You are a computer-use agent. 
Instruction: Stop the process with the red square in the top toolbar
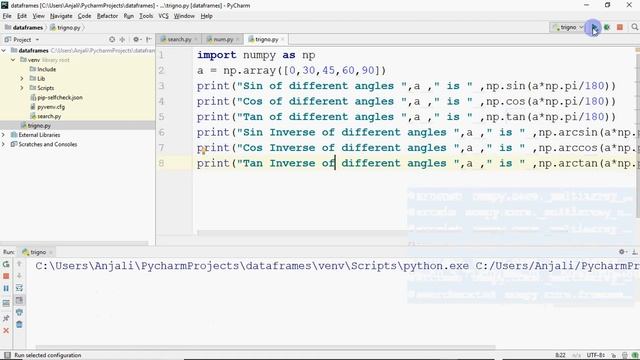click(620, 27)
